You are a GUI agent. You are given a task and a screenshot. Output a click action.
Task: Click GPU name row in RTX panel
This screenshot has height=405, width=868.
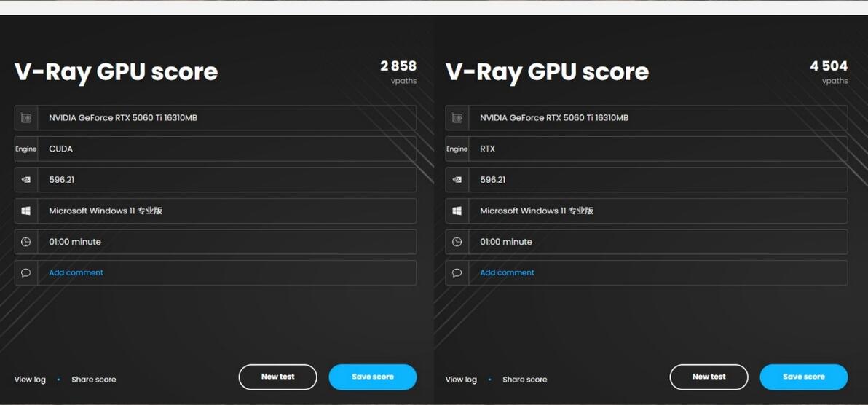pos(647,118)
